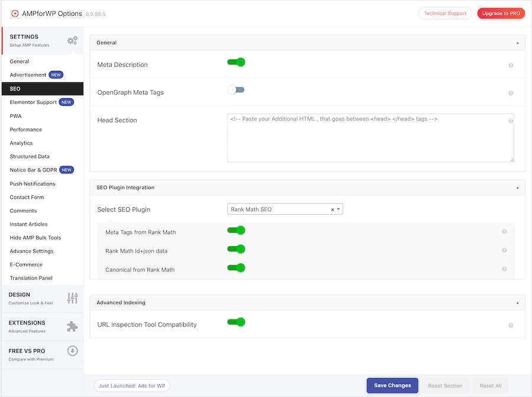Click help icon beside OpenGraph Meta Tags
The image size is (532, 397).
click(x=511, y=93)
